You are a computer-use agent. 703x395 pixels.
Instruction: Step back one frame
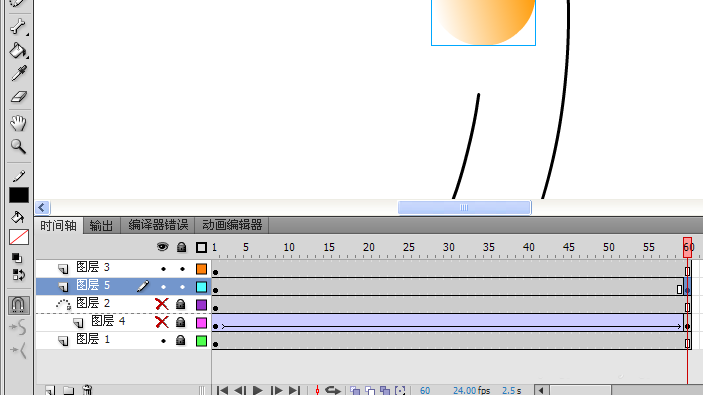240,390
